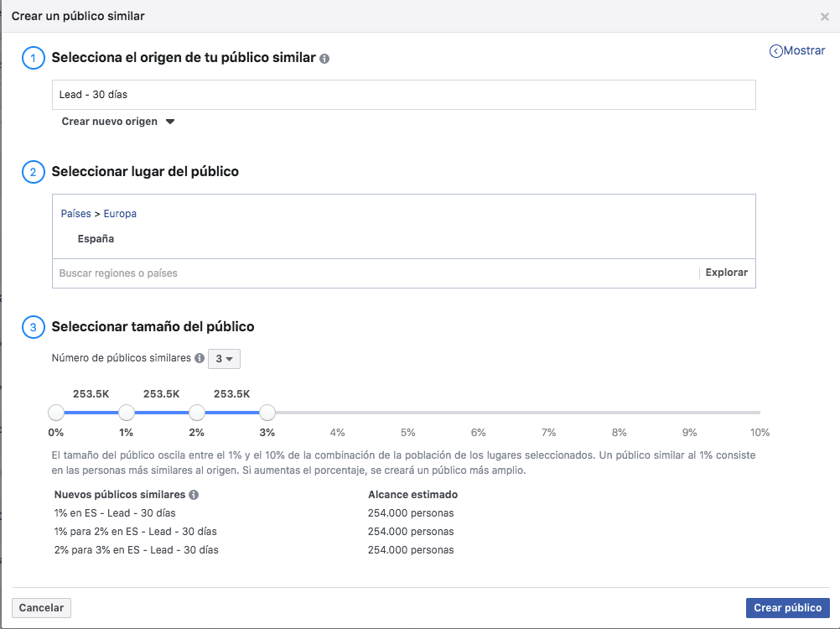
Task: Click the info icon beside similar audience origin heading
Action: (324, 59)
